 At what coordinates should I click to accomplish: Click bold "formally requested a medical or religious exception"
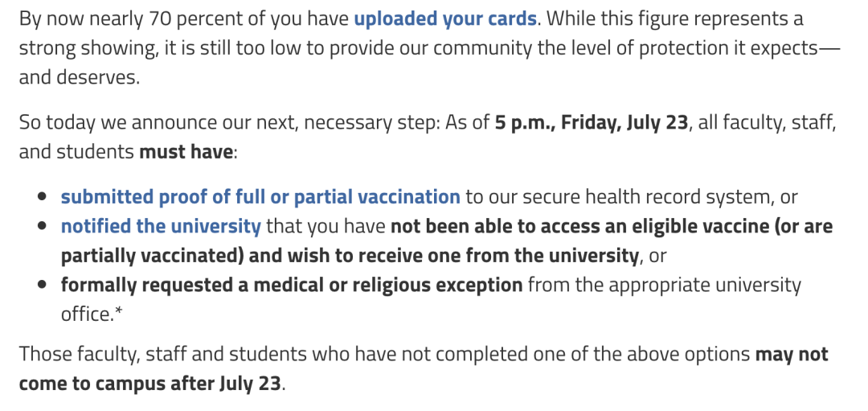pyautogui.click(x=291, y=285)
